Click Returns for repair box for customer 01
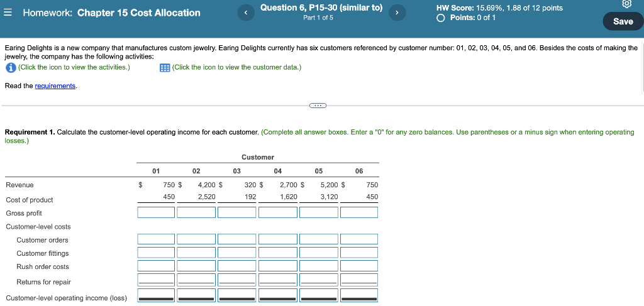The height and width of the screenshot is (306, 644). 156,280
